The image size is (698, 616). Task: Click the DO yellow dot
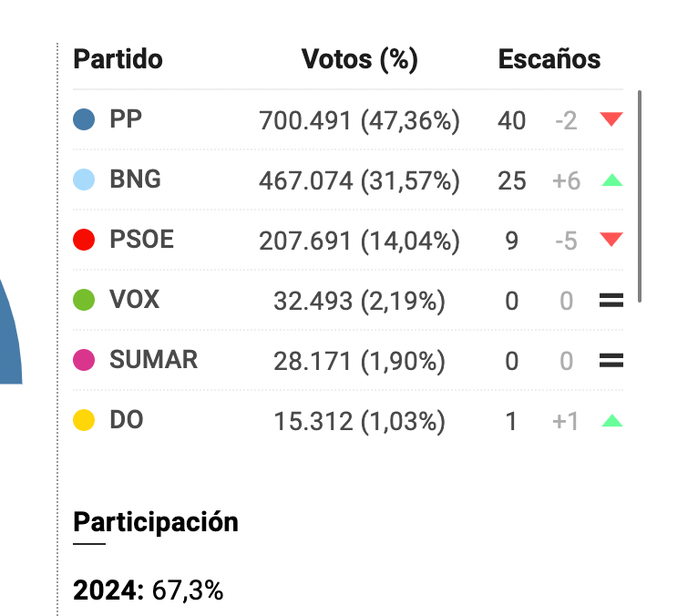[84, 420]
